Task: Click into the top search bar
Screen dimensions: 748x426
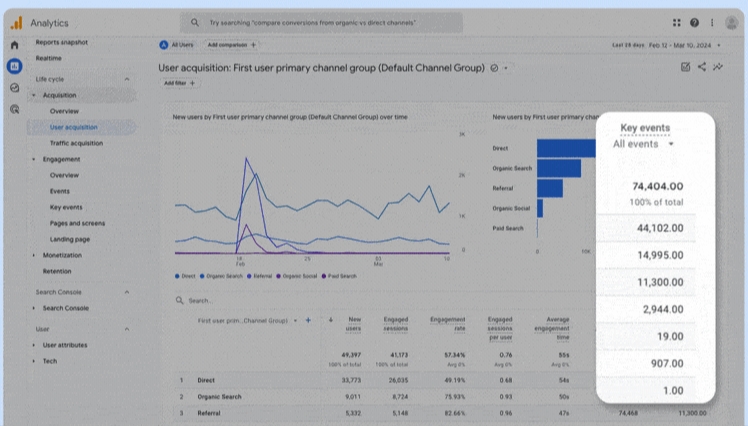Action: pos(321,22)
